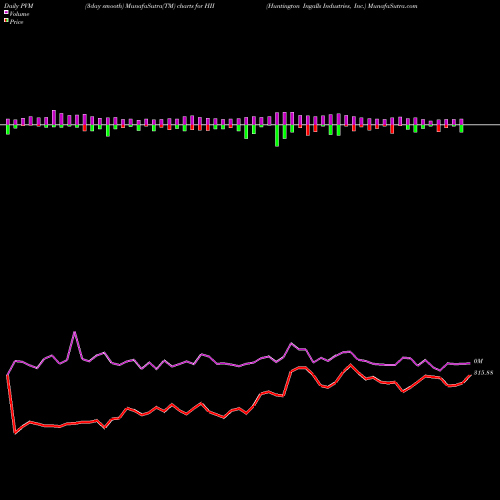The height and width of the screenshot is (500, 500).
Task: Click the lowest point of the red price line
Action: click(x=15, y=433)
